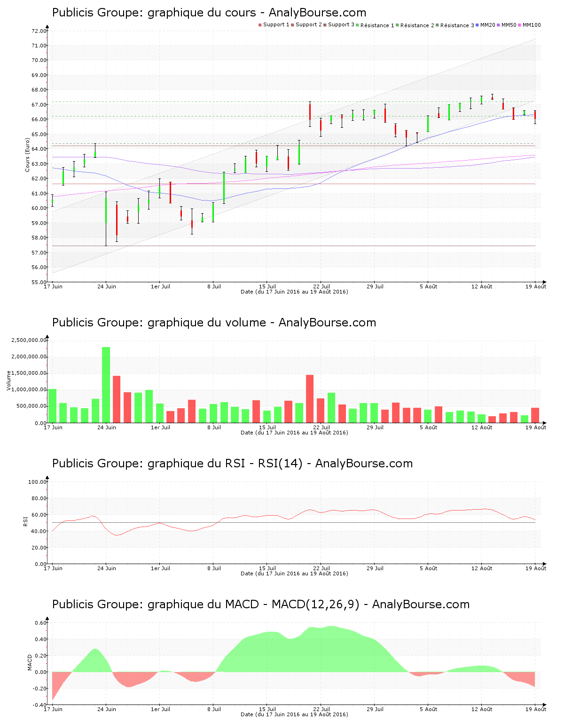Click the last red candle at 19 Août

[535, 116]
